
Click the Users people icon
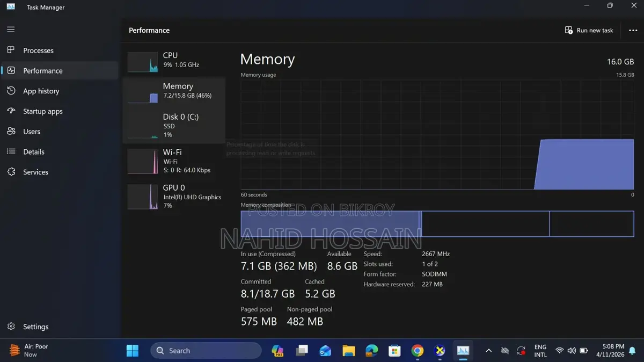11,131
